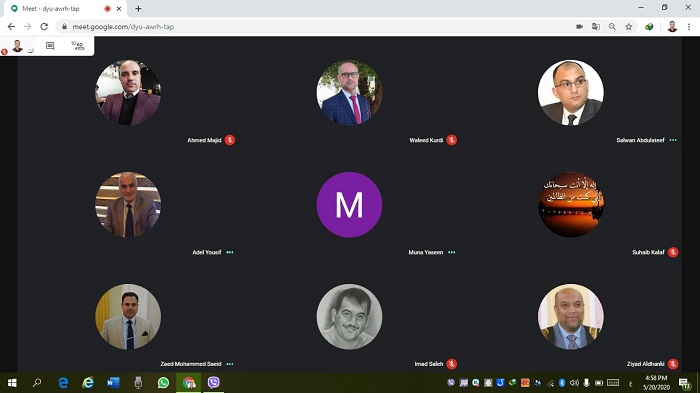
Task: Open Chrome's three-dot menu
Action: pyautogui.click(x=689, y=27)
